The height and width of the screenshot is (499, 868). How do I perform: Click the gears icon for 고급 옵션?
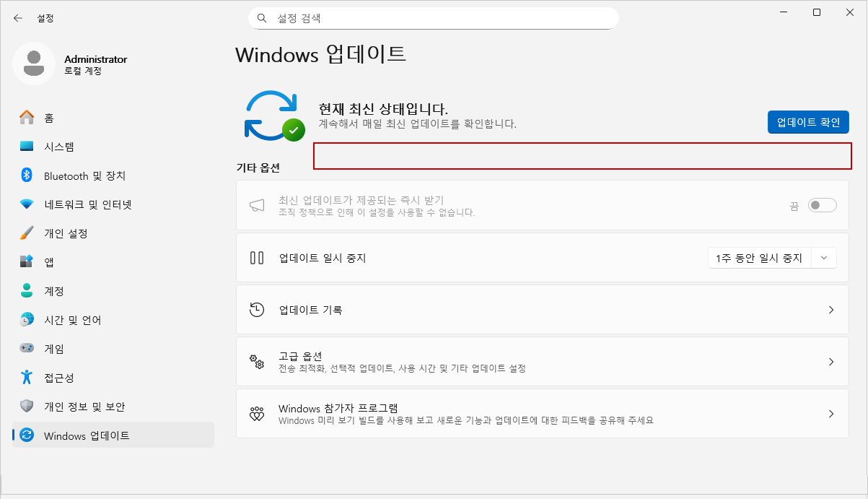tap(257, 361)
